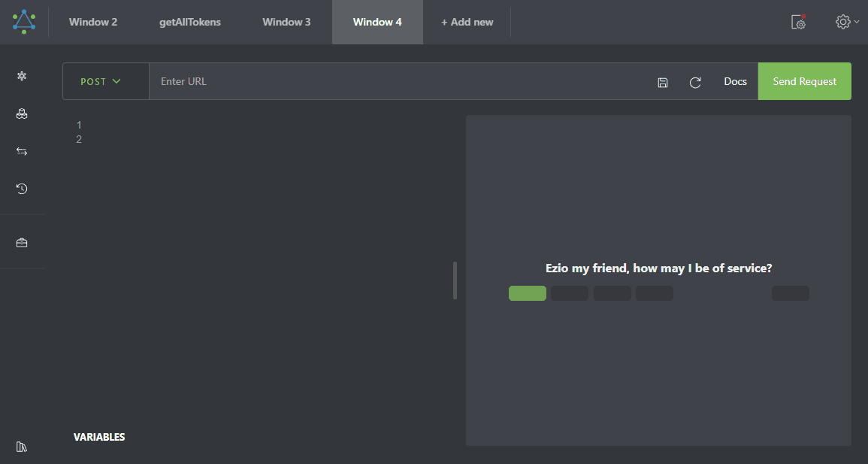Screen dimensions: 868x464
Task: Click the Send Request button
Action: point(804,81)
